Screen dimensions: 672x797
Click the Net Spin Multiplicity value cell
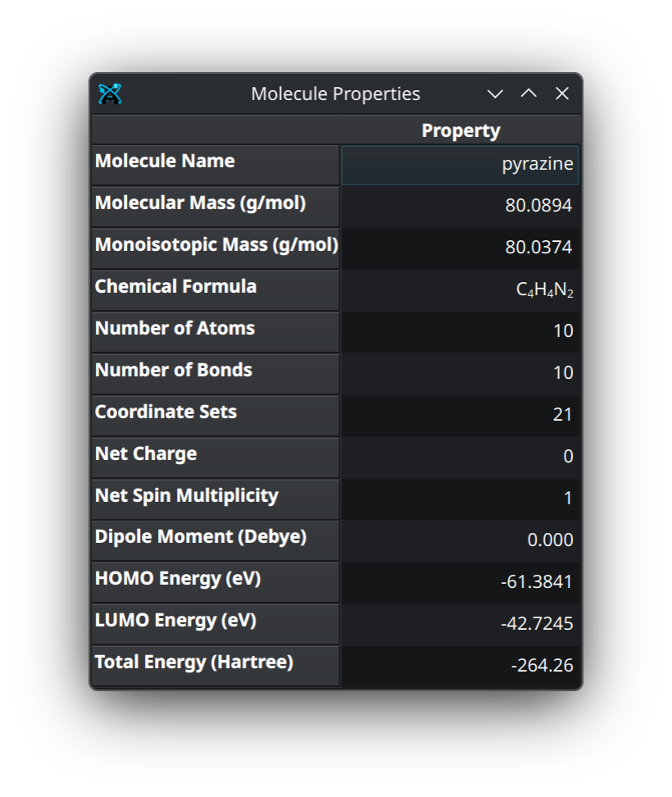point(460,499)
